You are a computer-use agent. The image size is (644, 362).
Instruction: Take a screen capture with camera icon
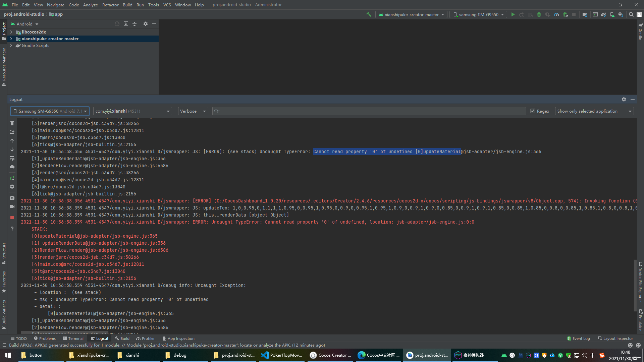click(x=12, y=198)
